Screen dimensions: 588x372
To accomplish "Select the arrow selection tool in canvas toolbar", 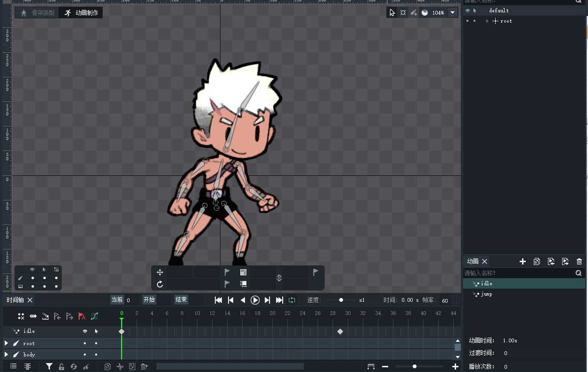I will point(392,13).
